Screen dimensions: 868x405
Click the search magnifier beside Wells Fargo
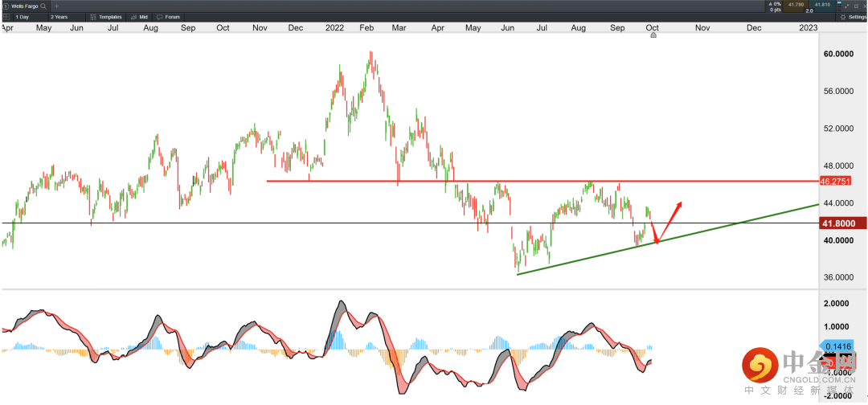(43, 6)
